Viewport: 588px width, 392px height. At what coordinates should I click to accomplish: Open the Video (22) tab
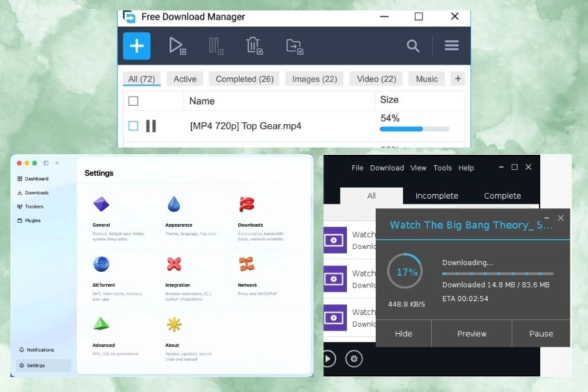[376, 79]
